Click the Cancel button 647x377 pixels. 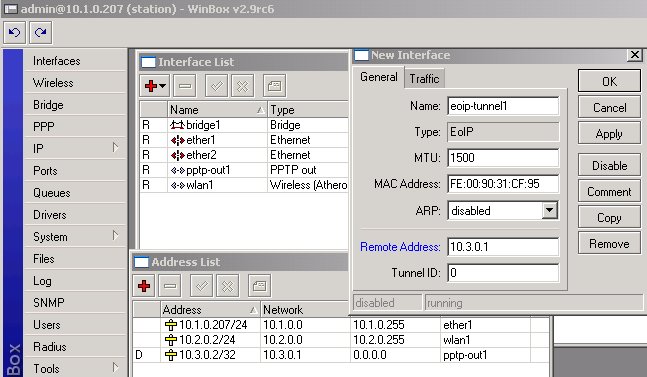609,108
